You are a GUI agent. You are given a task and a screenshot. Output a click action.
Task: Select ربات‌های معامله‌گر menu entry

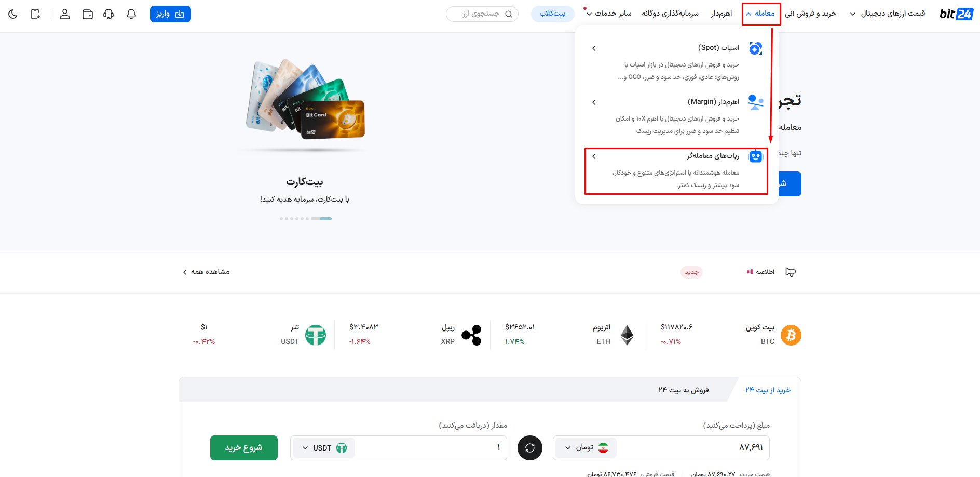coord(676,171)
